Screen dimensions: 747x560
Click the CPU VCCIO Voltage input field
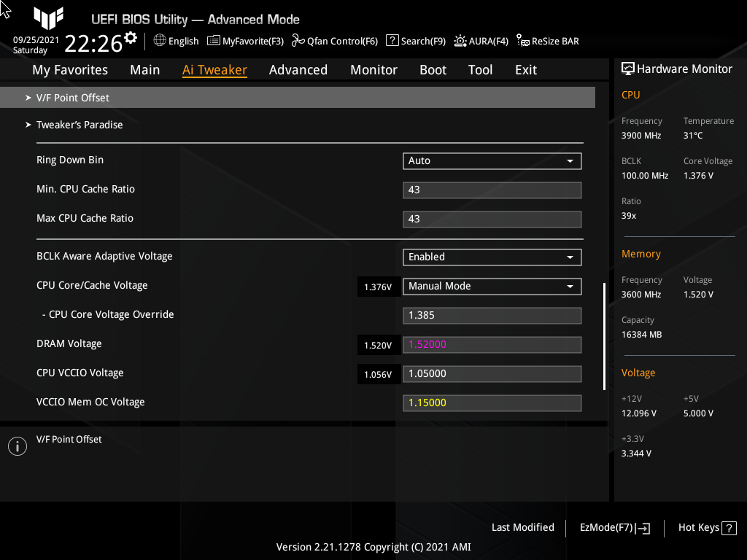[x=492, y=374]
